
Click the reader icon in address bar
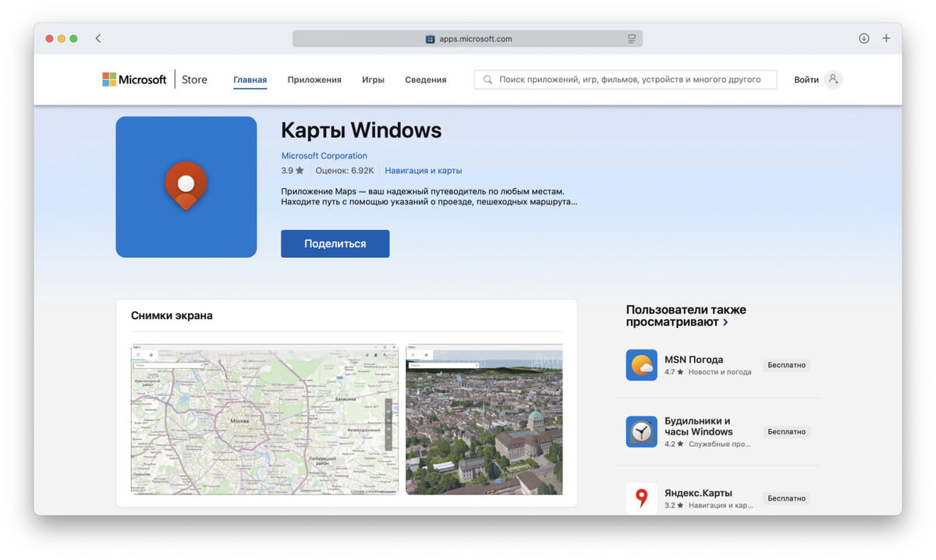(x=632, y=38)
